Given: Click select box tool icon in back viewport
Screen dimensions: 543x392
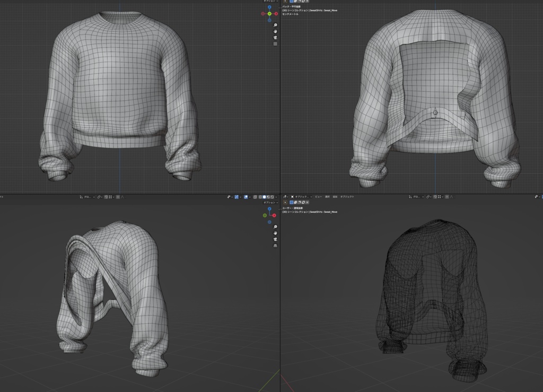Looking at the screenshot, I should pyautogui.click(x=285, y=1).
